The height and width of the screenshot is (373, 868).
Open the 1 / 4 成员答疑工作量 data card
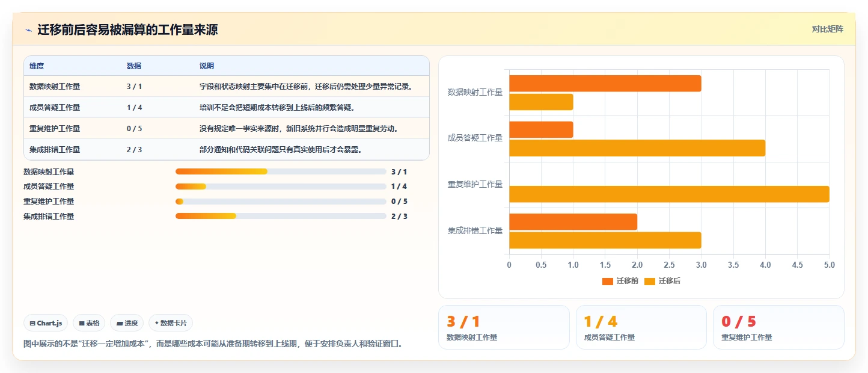641,327
